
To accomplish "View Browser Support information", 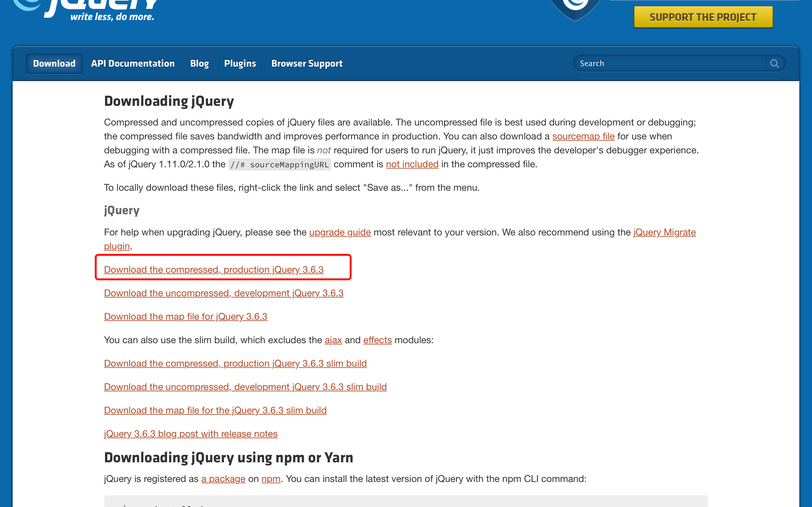I will (307, 63).
